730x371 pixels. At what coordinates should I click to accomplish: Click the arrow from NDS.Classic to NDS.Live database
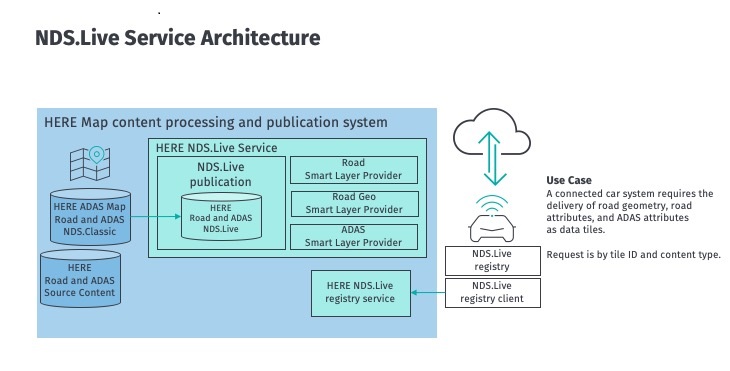click(155, 216)
